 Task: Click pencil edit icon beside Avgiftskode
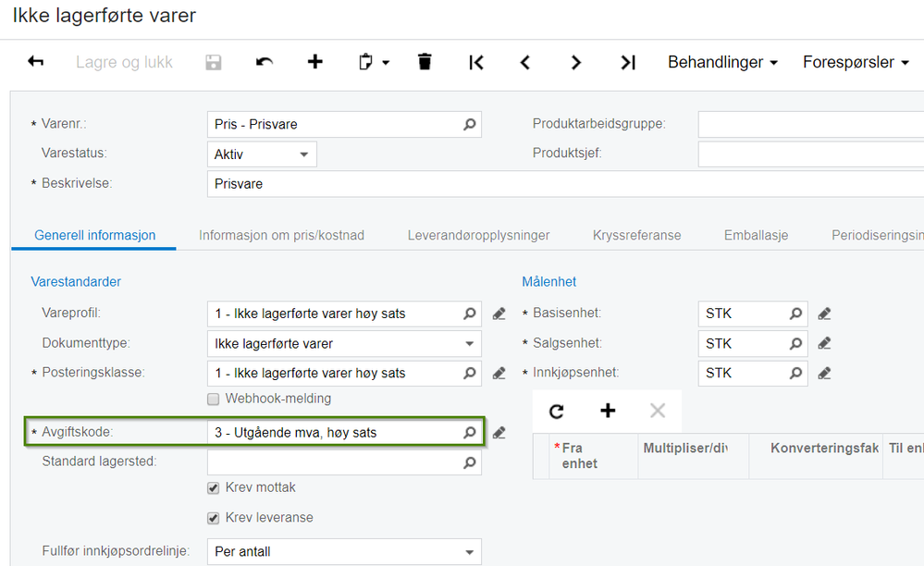499,432
